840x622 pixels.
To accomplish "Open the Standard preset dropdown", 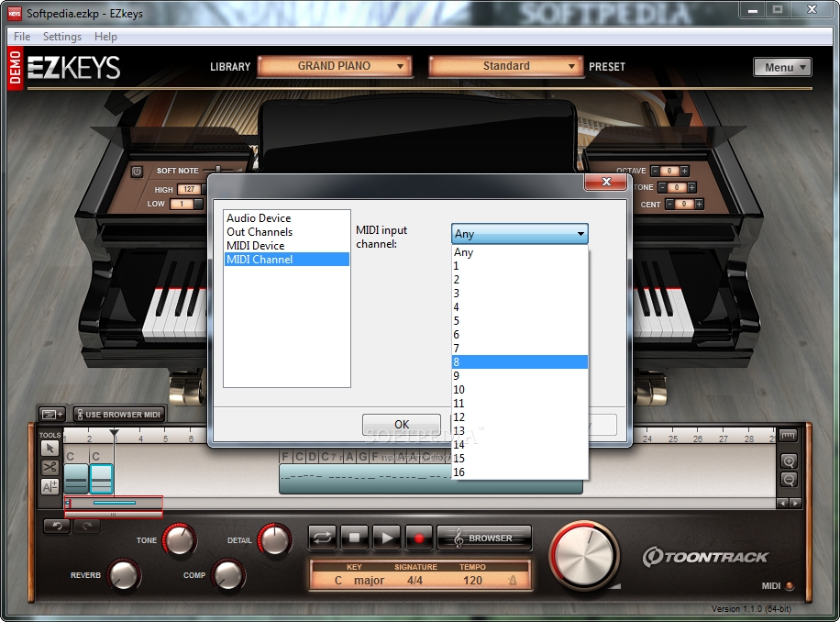I will tap(505, 66).
